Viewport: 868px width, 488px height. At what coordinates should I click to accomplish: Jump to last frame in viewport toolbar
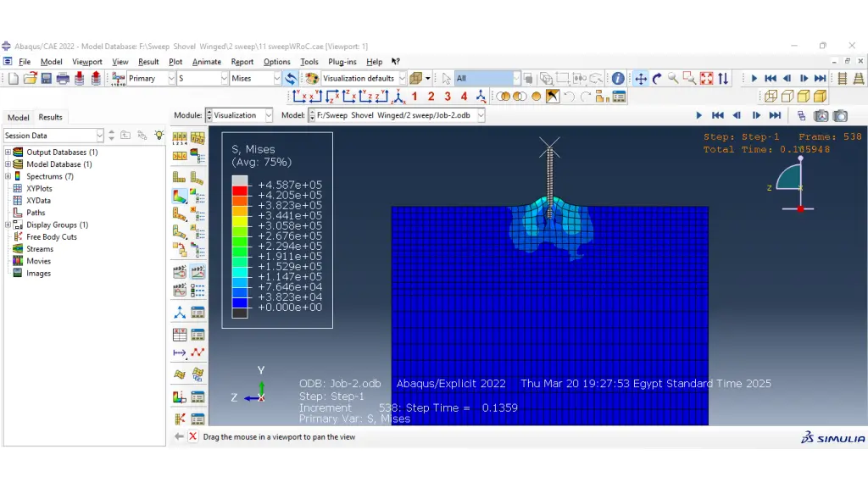[775, 115]
